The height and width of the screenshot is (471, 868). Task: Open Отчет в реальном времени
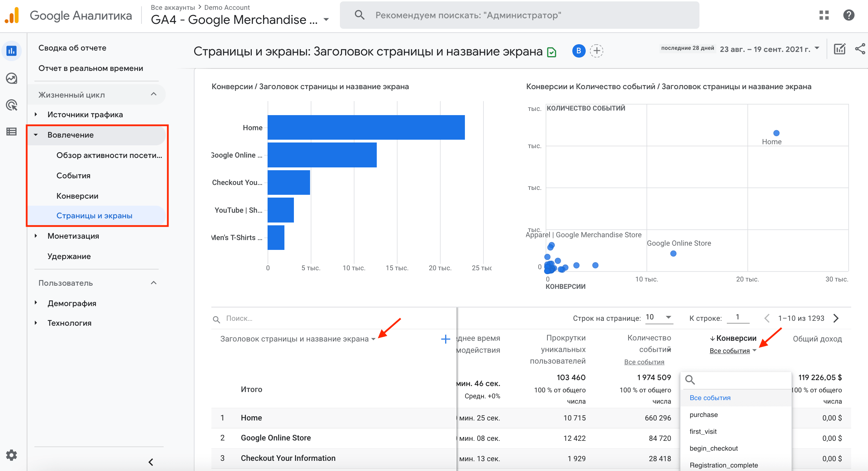click(x=91, y=68)
